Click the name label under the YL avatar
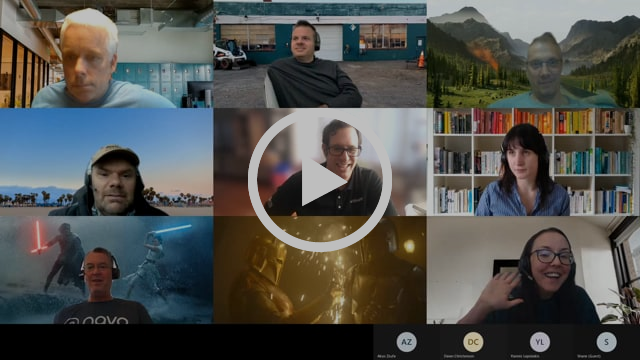This screenshot has height=360, width=640. coord(525,356)
